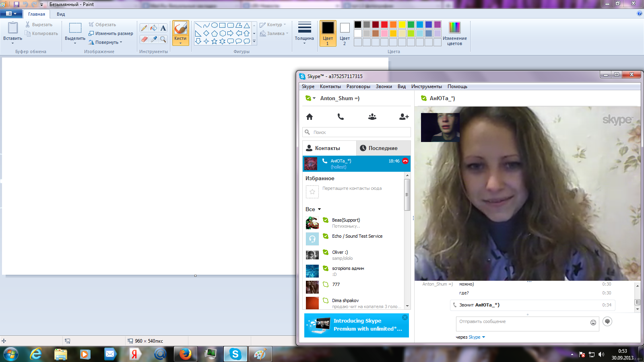Select contact scropions админ
This screenshot has width=644, height=362.
coord(353,271)
